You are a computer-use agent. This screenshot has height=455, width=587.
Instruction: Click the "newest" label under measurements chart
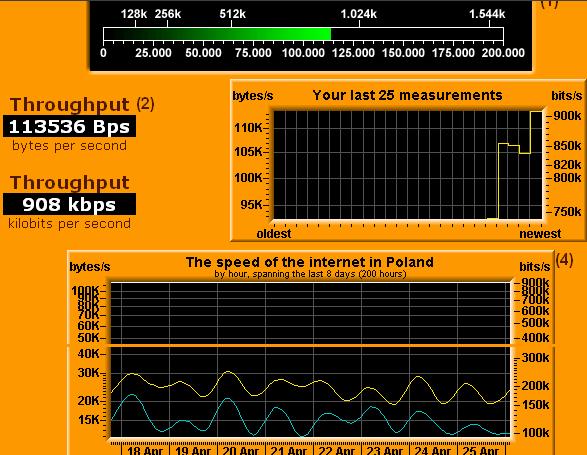(540, 234)
